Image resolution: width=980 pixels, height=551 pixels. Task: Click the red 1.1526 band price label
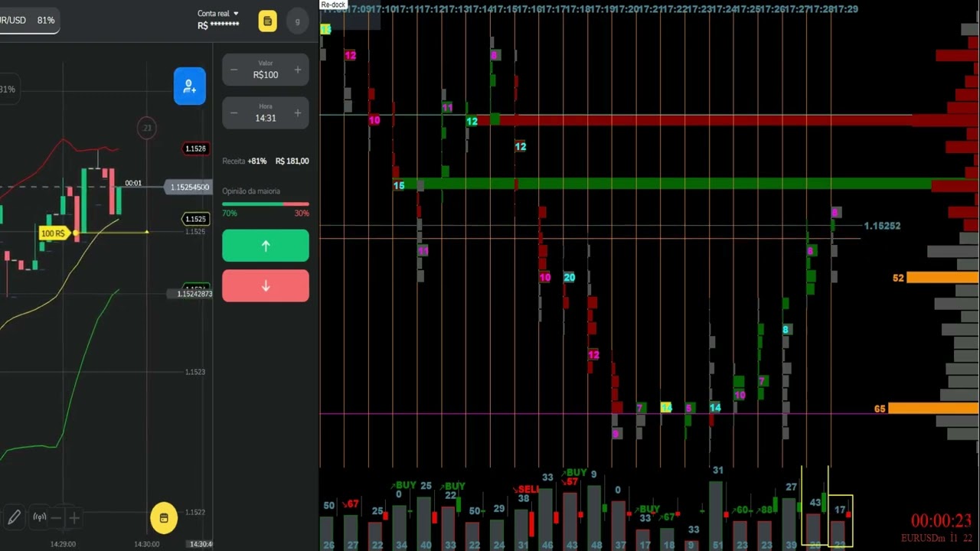(x=195, y=148)
